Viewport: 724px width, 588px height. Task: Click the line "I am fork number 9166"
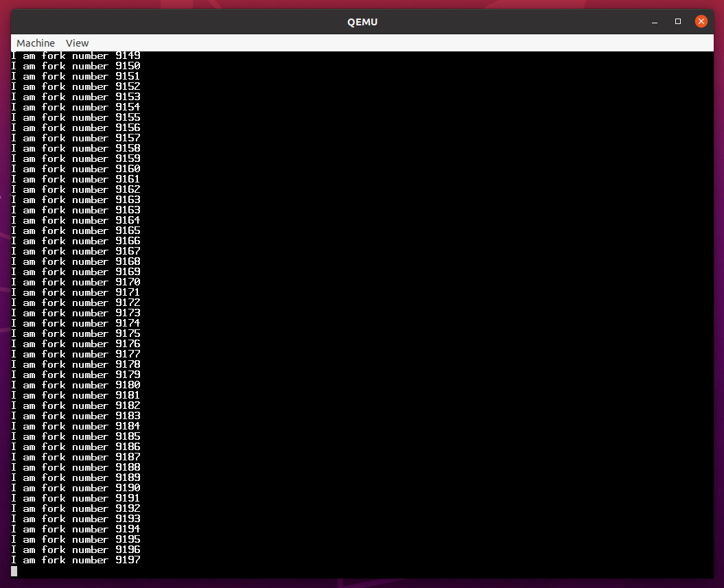pos(75,241)
